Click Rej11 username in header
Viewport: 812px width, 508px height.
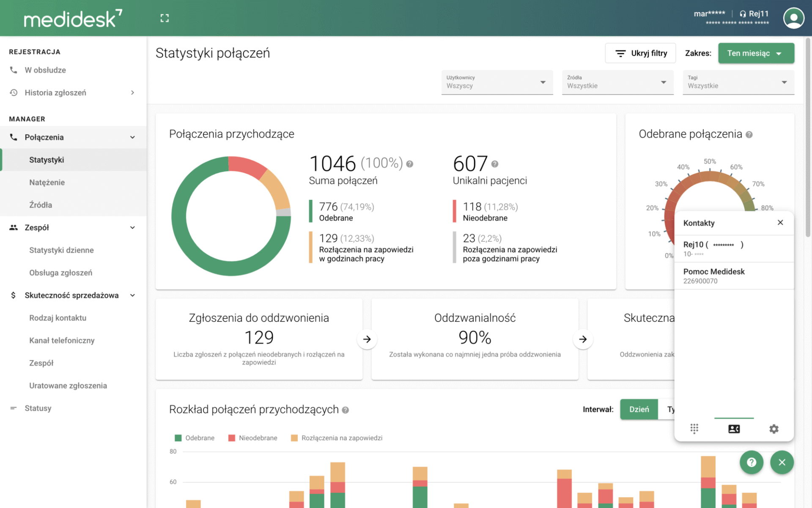[759, 14]
